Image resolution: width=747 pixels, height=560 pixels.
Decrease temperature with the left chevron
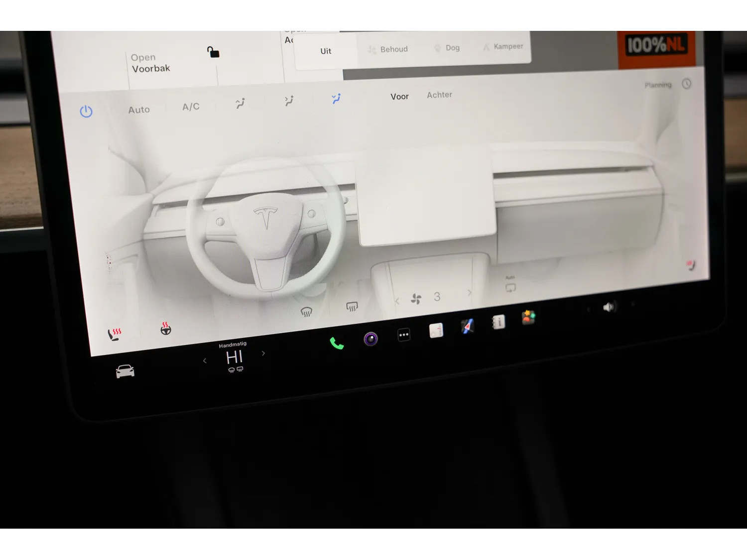click(205, 361)
